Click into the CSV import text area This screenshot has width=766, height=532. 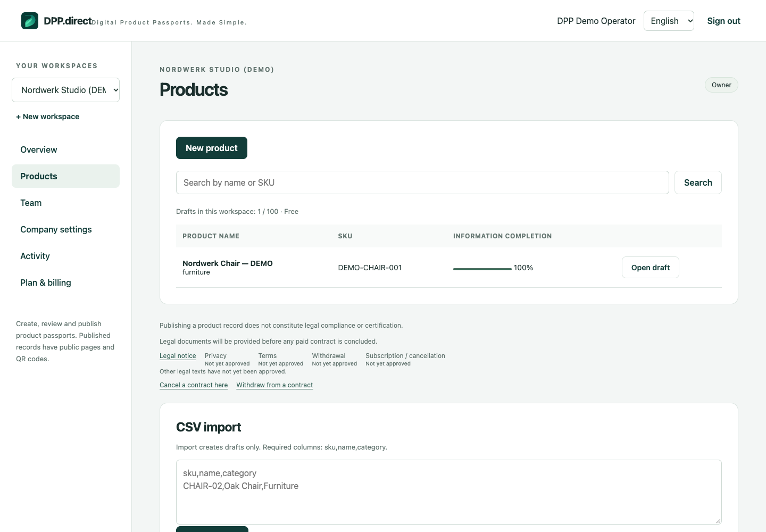(449, 492)
